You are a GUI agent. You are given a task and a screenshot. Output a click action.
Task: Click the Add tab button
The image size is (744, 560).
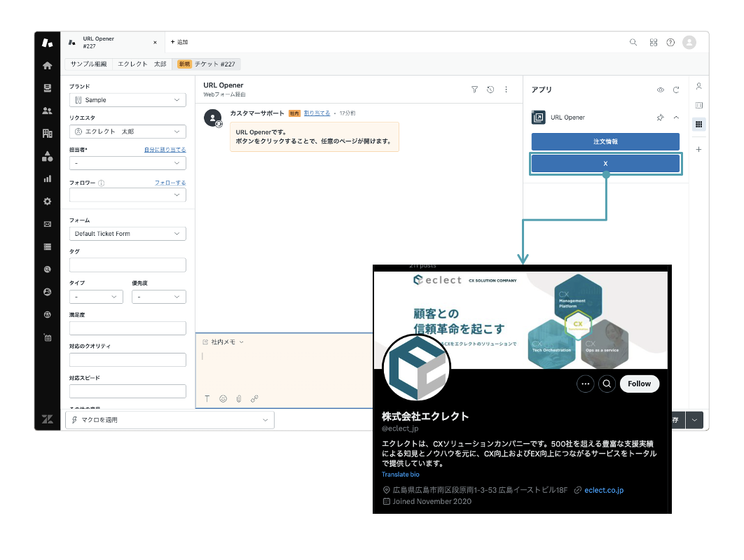pos(179,43)
